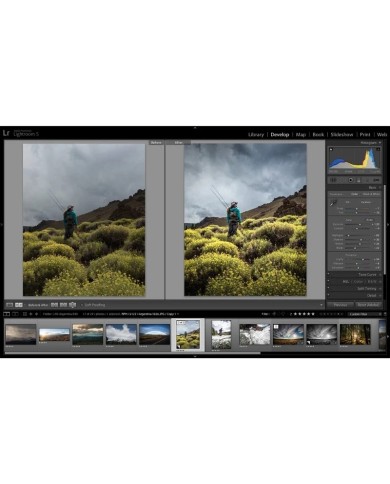Viewport: 390px width, 484px height.
Task: Adjust the Tint slider
Action: pos(356,213)
